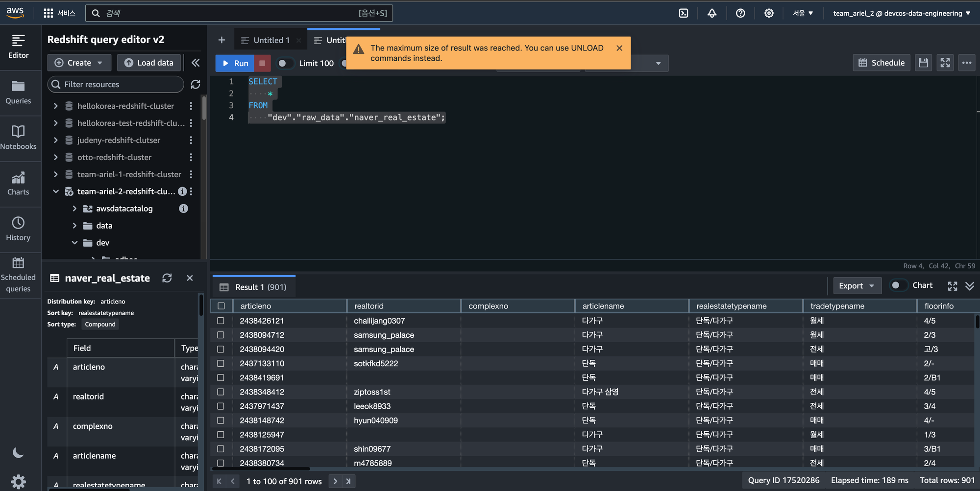Run the query
Screen dimensions: 980x491
[235, 63]
